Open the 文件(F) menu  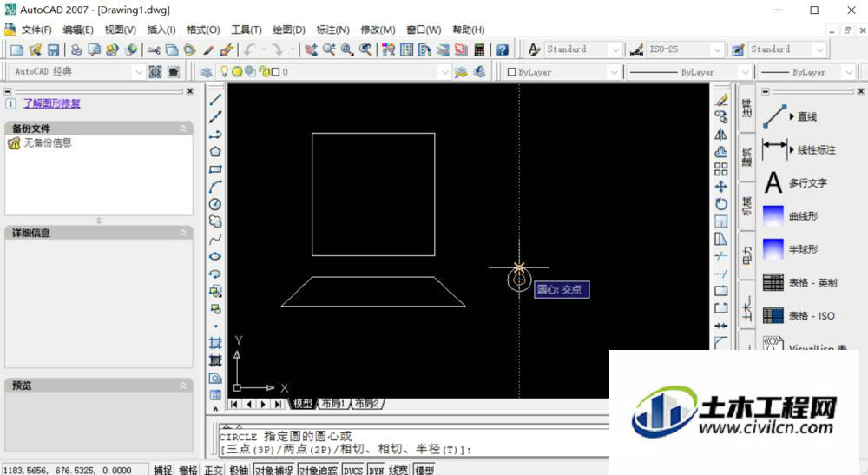coord(36,30)
